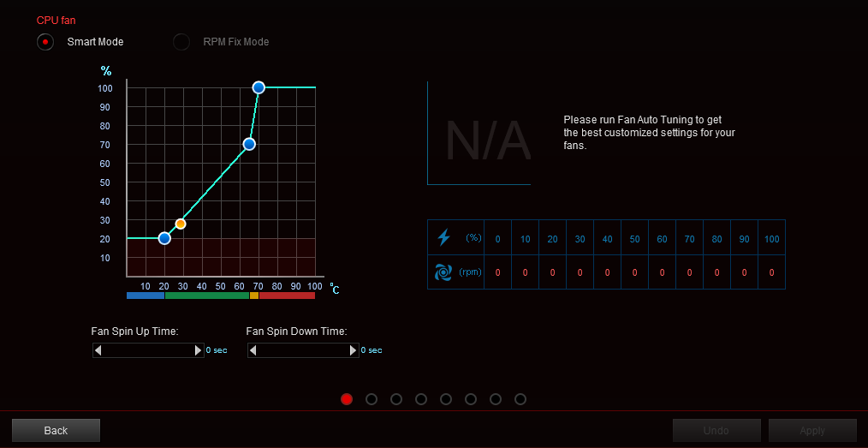Click the fan rpm icon in table
This screenshot has height=448, width=868.
tap(443, 272)
